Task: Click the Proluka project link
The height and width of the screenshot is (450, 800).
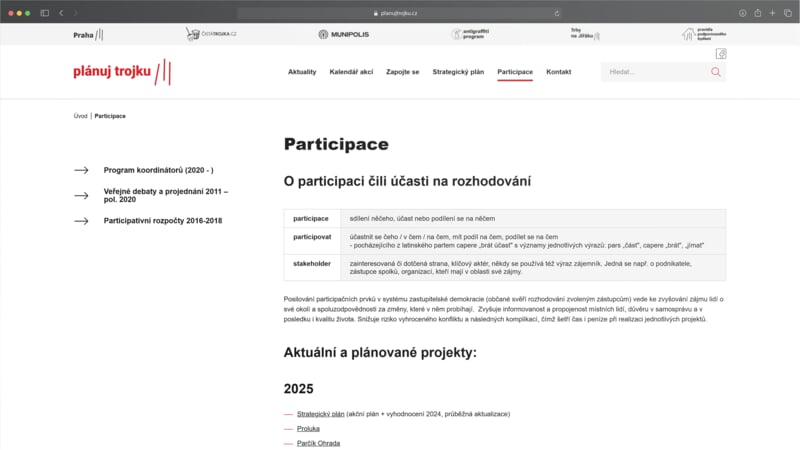Action: click(308, 428)
